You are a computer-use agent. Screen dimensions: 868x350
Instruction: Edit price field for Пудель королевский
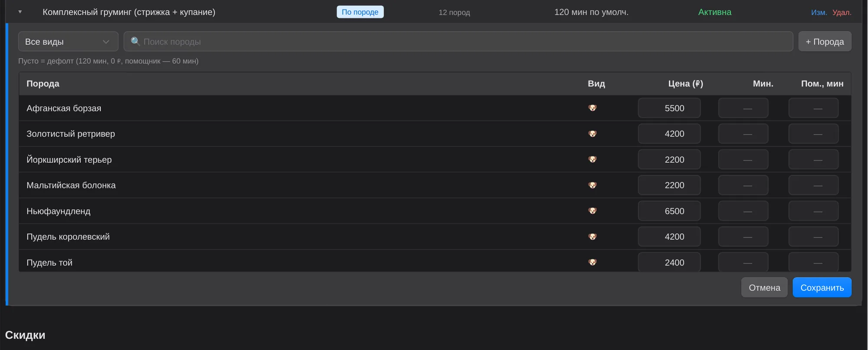pyautogui.click(x=669, y=237)
